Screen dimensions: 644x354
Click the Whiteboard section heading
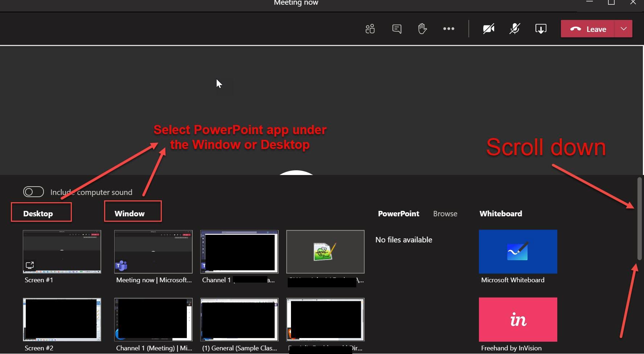[501, 214]
